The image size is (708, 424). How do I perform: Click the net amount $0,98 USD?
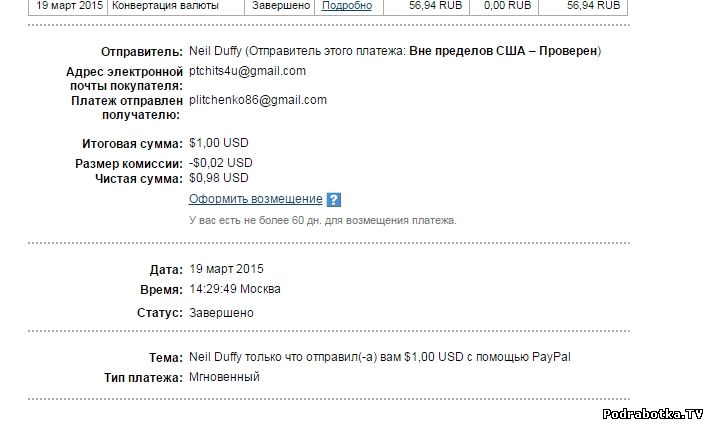click(x=220, y=178)
